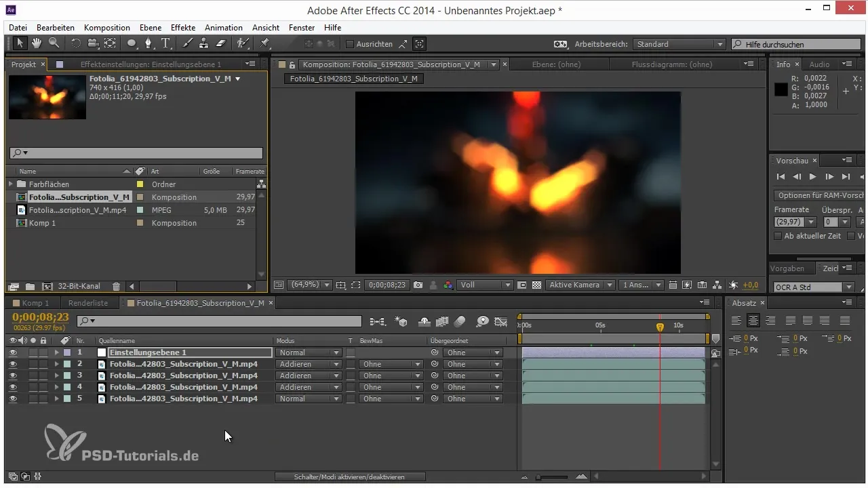Open the Graph Editor icon
Viewport: 868px width, 488px height.
pyautogui.click(x=501, y=322)
